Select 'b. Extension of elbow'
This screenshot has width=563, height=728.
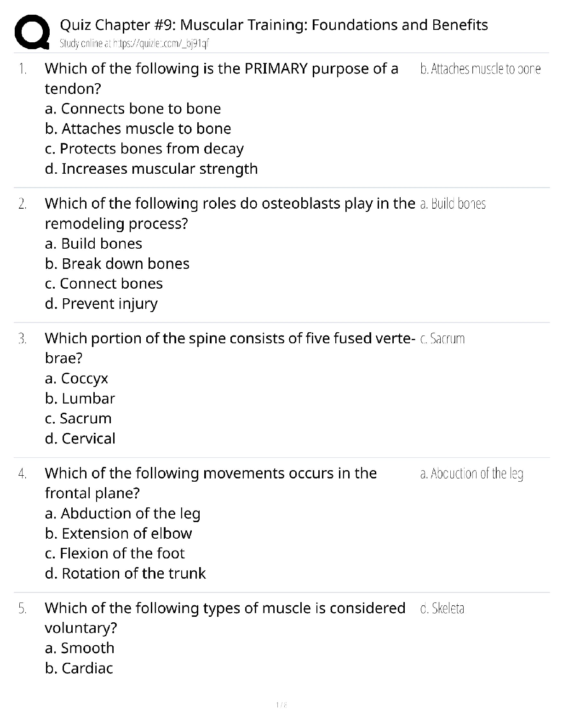[x=119, y=534]
